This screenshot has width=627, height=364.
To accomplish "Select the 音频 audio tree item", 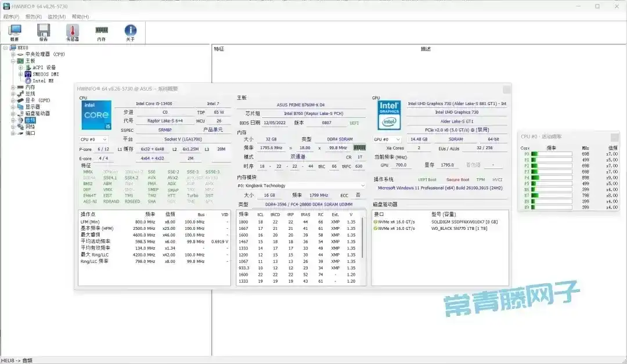I will click(30, 120).
